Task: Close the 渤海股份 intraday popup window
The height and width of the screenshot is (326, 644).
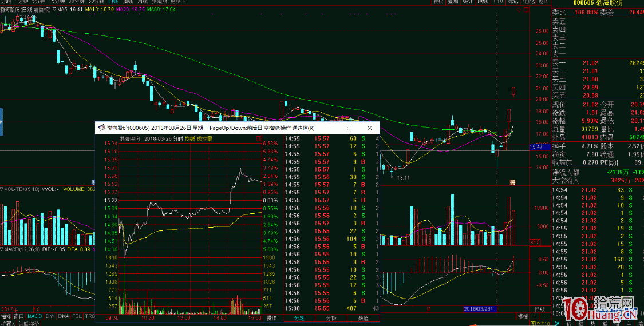Action: (369, 128)
